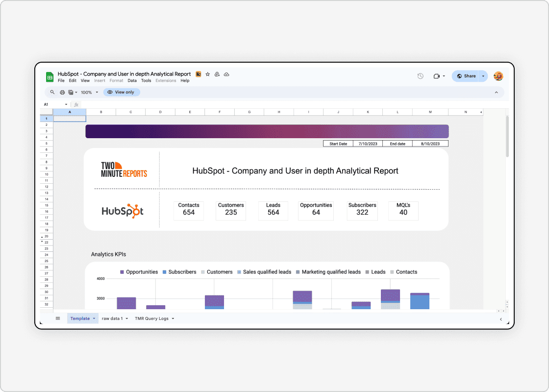Open the all sheets list
Viewport: 549px width, 392px height.
[x=57, y=318]
